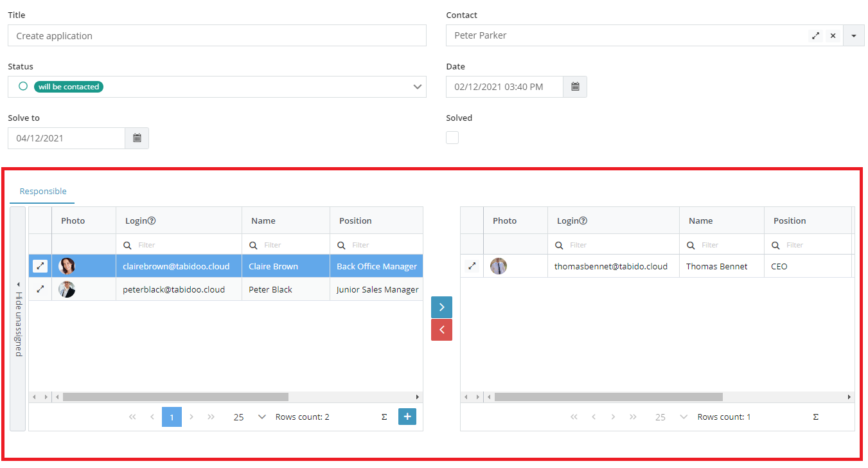Add new record with plus button
The image size is (868, 468).
pyautogui.click(x=407, y=417)
